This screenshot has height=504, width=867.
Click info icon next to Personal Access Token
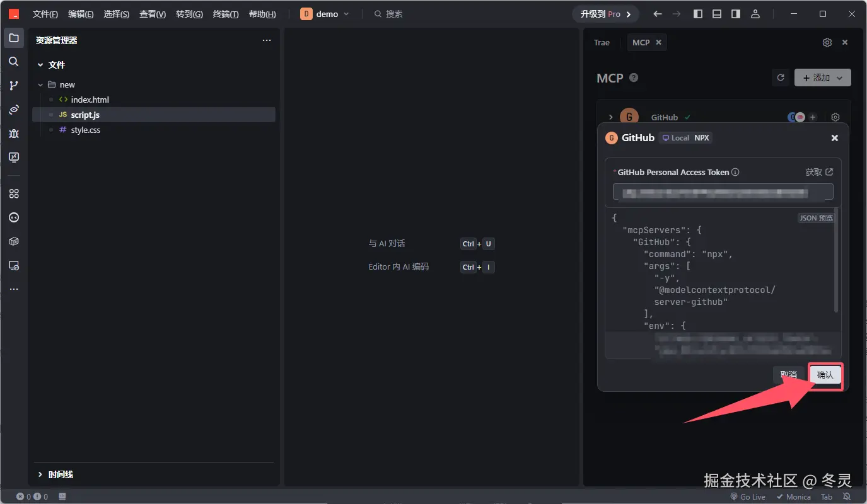tap(735, 172)
